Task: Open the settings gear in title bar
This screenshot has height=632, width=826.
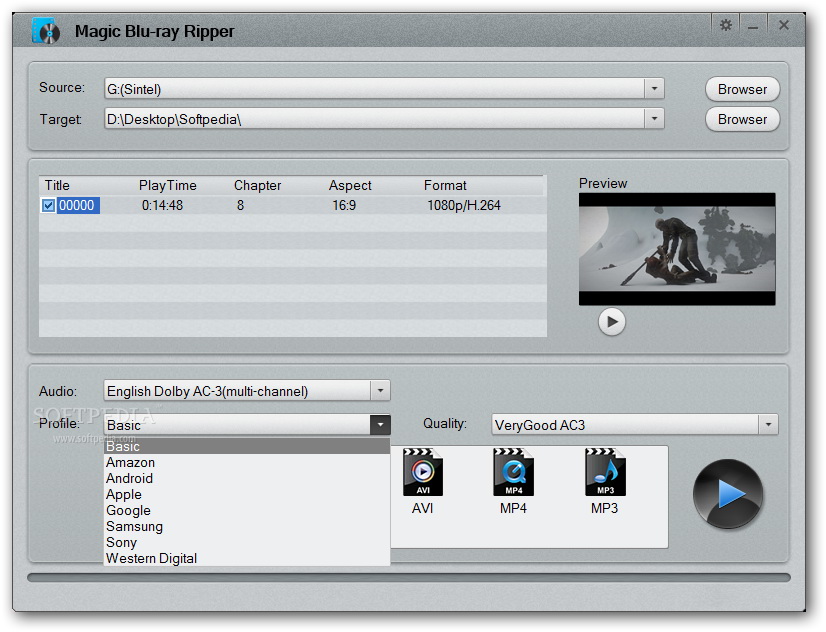Action: coord(726,25)
